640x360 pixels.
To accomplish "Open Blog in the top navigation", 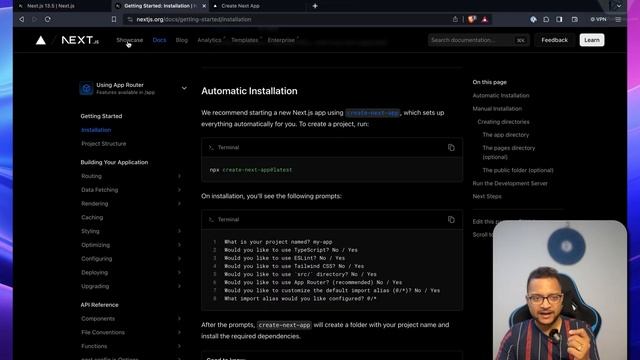I will tap(182, 40).
